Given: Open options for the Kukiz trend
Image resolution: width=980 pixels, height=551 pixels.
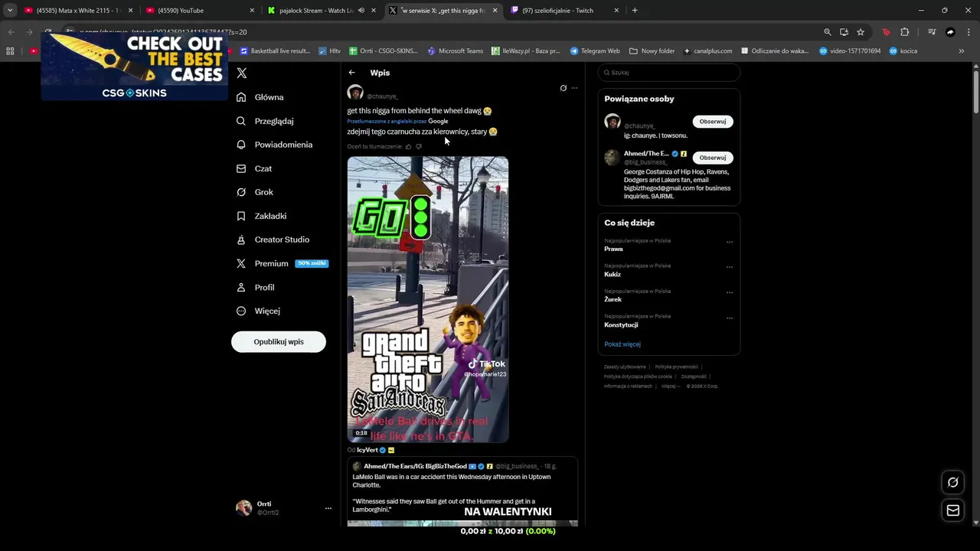Looking at the screenshot, I should 729,267.
